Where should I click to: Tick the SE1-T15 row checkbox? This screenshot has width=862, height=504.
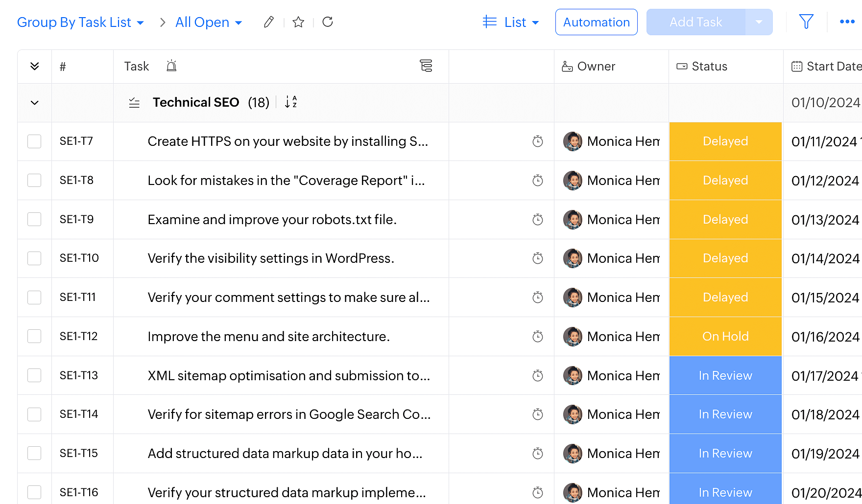point(34,453)
